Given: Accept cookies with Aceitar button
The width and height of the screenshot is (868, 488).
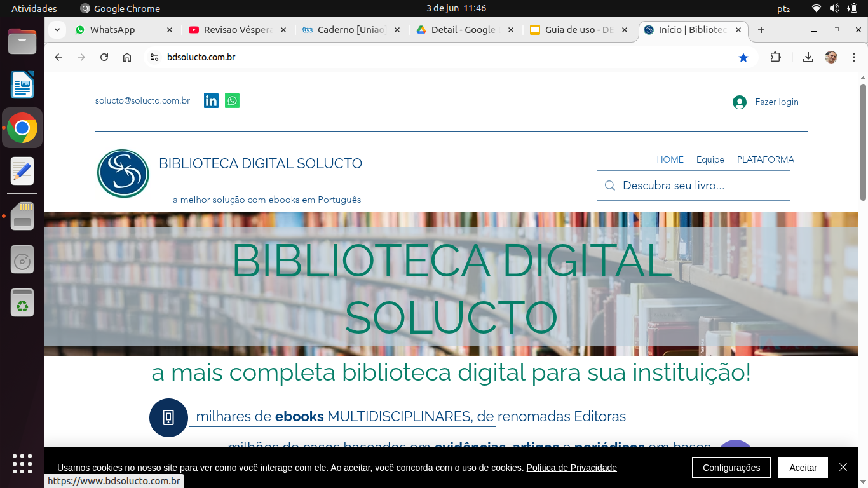Looking at the screenshot, I should click(803, 468).
